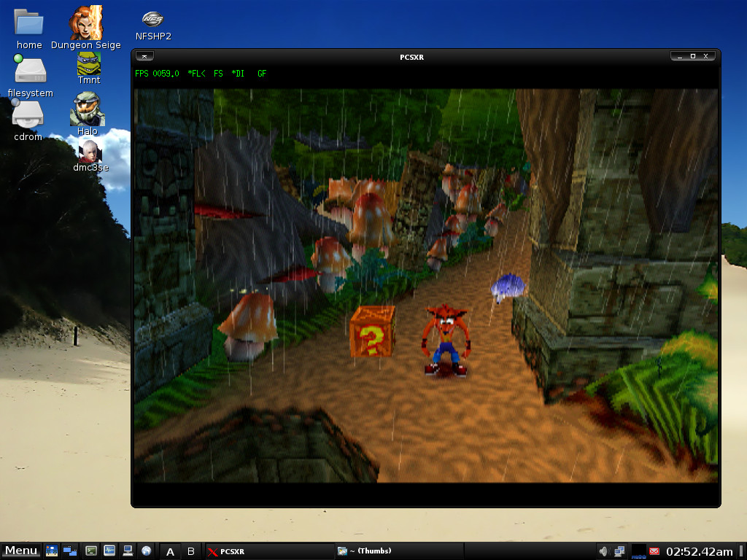The height and width of the screenshot is (560, 747).
Task: Click the PCSXR title bar text
Action: click(411, 57)
